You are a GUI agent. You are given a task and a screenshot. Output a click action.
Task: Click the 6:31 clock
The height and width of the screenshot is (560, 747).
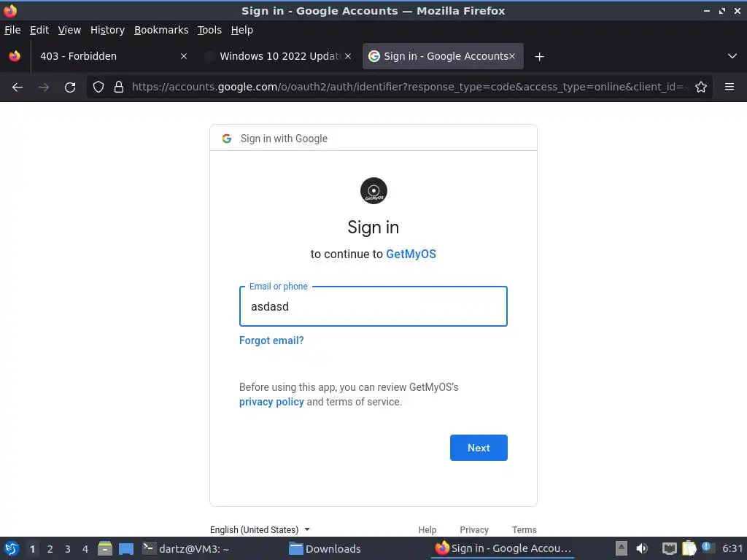732,548
